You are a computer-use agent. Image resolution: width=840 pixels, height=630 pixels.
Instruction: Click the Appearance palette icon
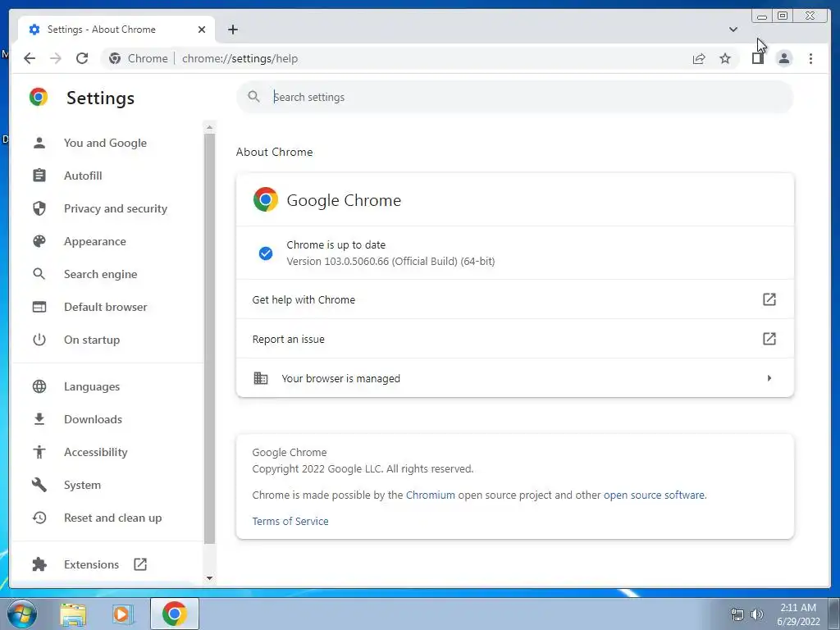coord(39,241)
